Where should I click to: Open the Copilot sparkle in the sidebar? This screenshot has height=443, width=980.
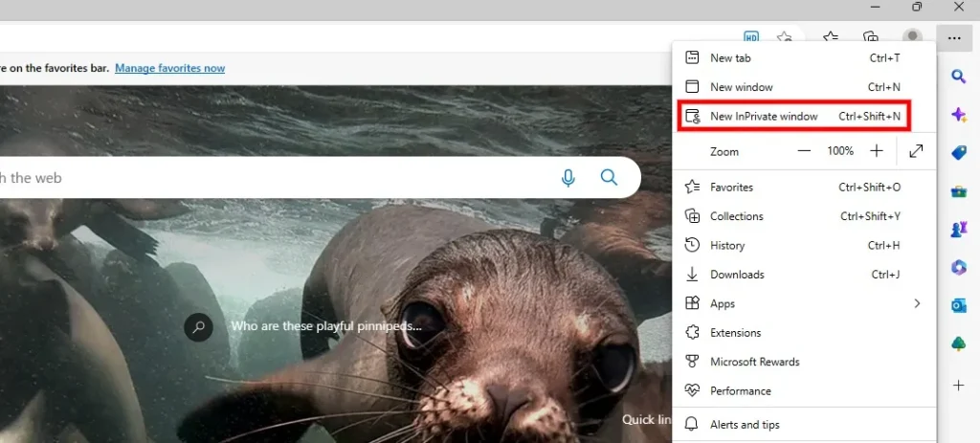959,115
